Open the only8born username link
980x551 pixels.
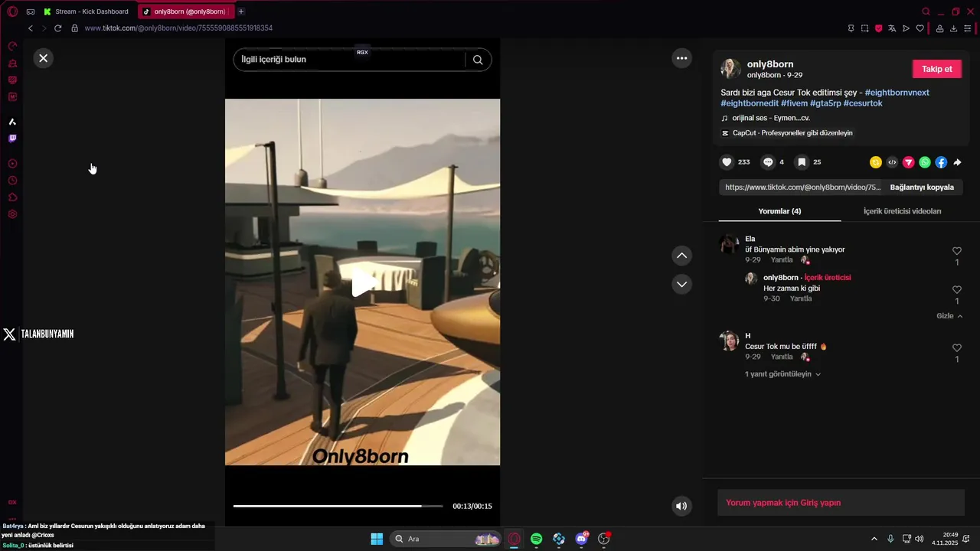(769, 64)
